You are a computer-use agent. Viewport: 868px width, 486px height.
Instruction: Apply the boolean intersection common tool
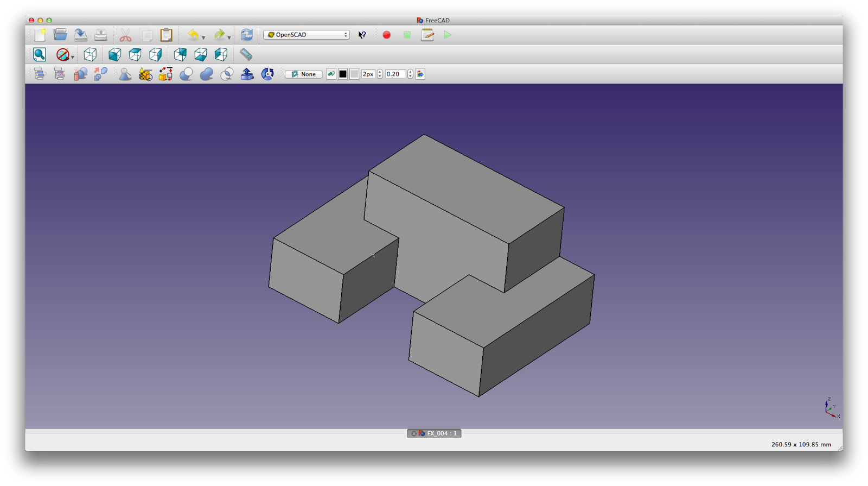(227, 74)
